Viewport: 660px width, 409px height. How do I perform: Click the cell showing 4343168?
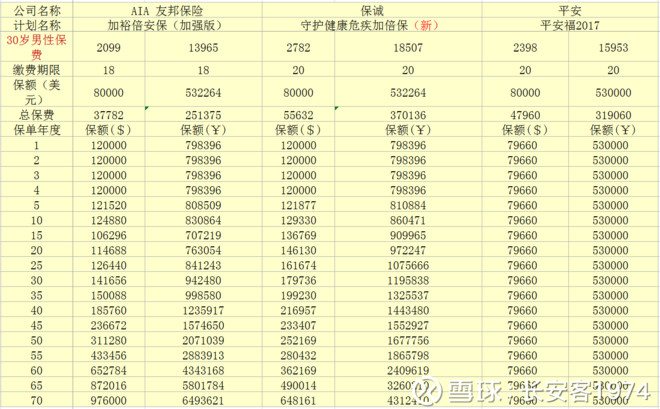[x=203, y=371]
